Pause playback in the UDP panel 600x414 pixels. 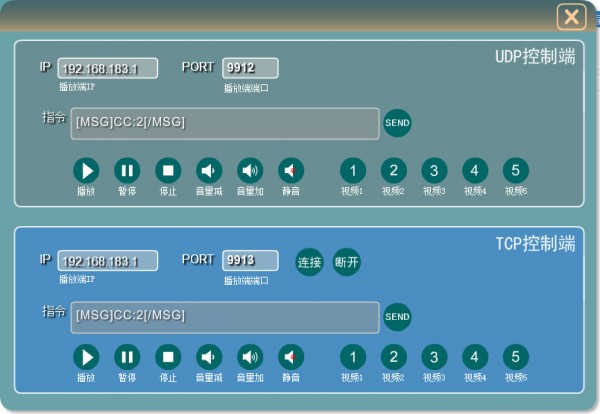point(127,170)
